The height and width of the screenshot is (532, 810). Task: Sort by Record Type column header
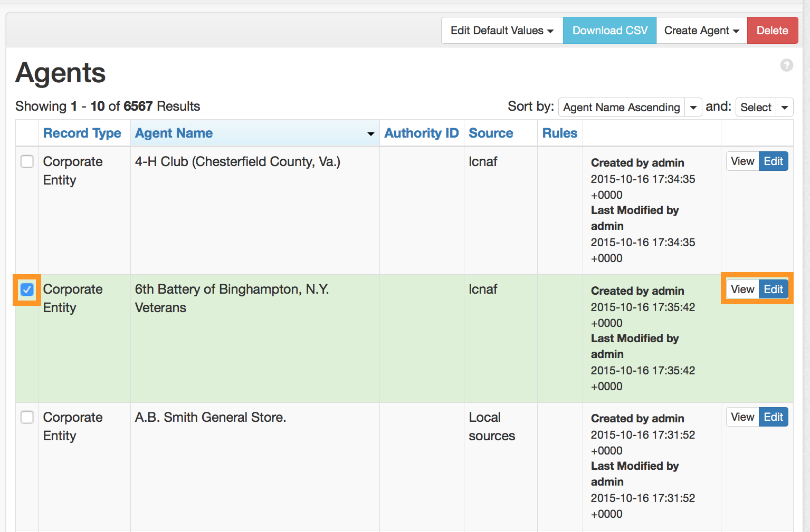[x=82, y=133]
